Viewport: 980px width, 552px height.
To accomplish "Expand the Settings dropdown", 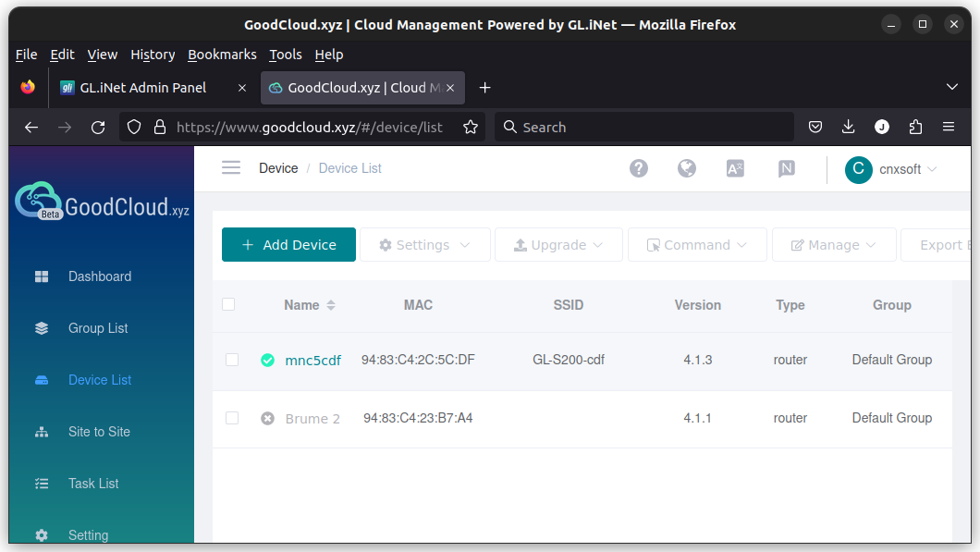I will pyautogui.click(x=425, y=245).
